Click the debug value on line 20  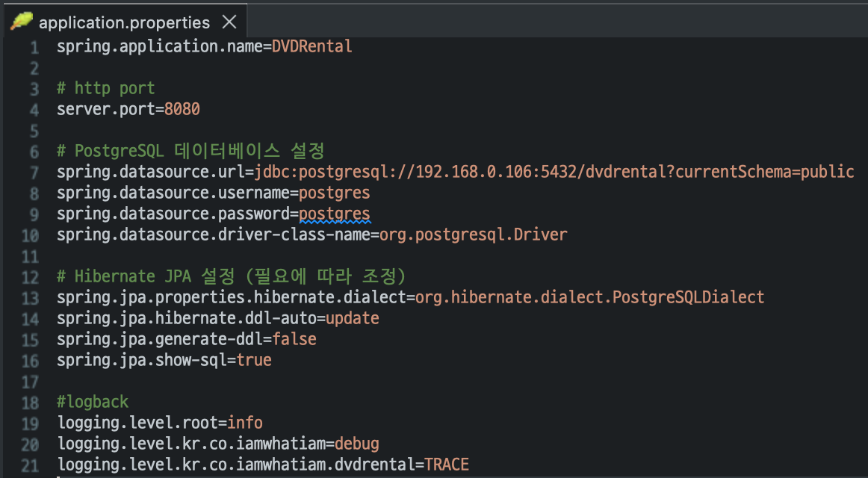point(356,443)
